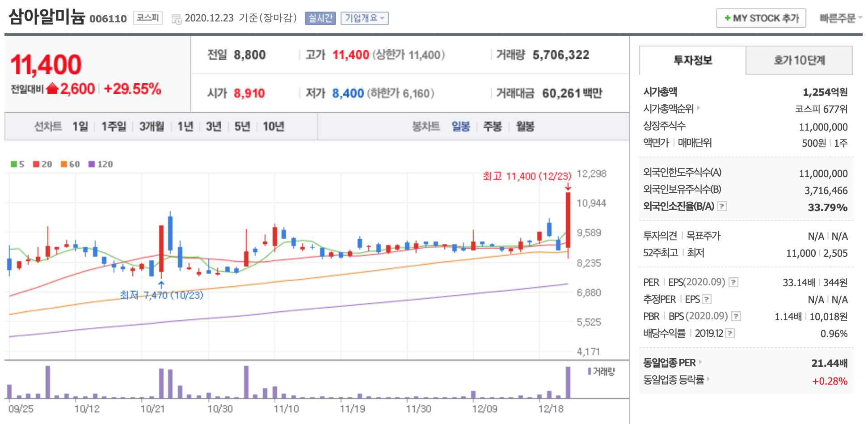Viewport: 868px width, 424px height.
Task: Click the help icon next to 외국인소진율(B/A)
Action: (x=722, y=206)
